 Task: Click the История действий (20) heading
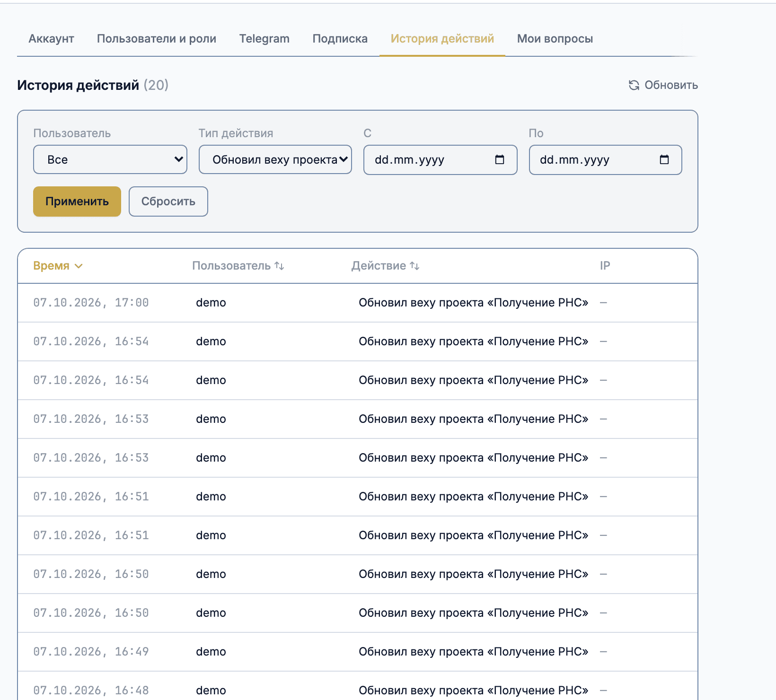(93, 85)
